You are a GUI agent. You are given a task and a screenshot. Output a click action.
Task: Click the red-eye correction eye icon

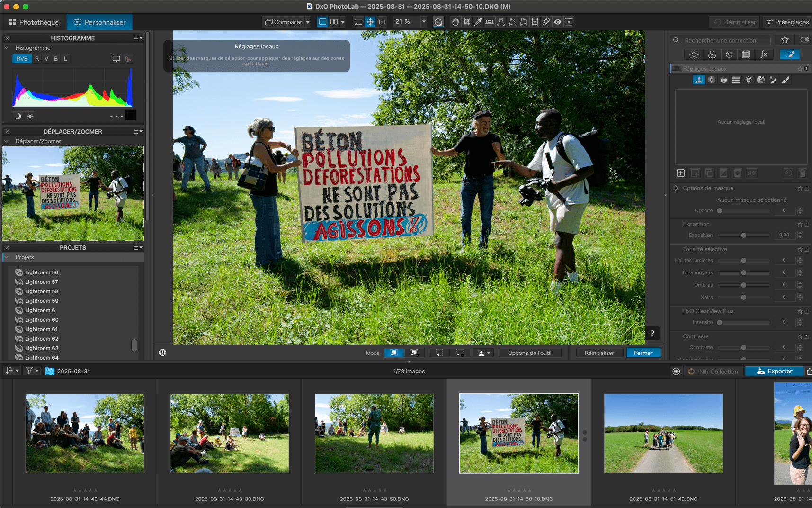pyautogui.click(x=558, y=22)
